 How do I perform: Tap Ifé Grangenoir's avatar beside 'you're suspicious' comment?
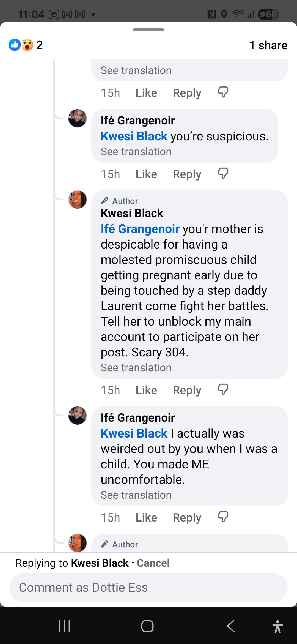pyautogui.click(x=77, y=118)
